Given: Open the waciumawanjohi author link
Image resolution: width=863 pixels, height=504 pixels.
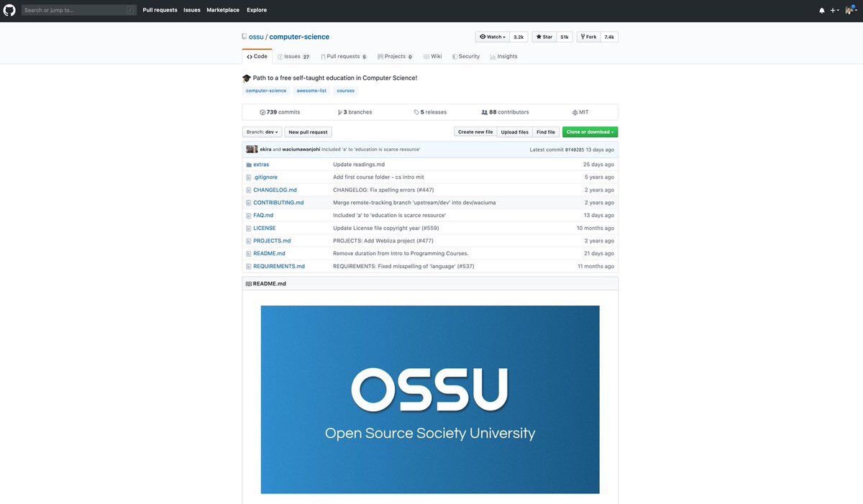Looking at the screenshot, I should (x=301, y=150).
